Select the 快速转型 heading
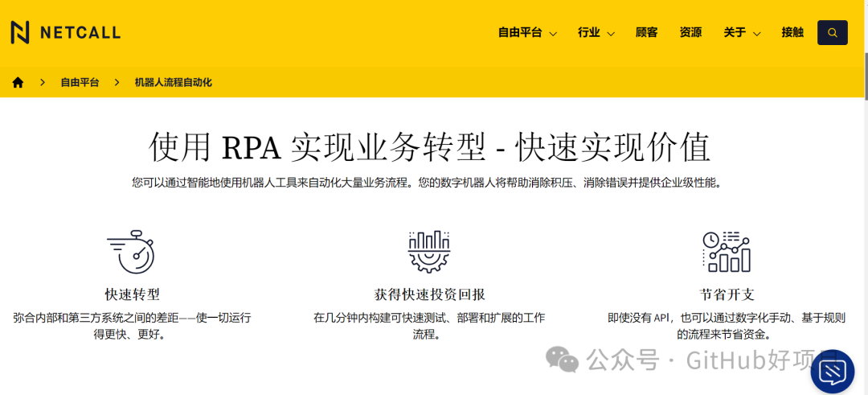868x395 pixels. (133, 294)
